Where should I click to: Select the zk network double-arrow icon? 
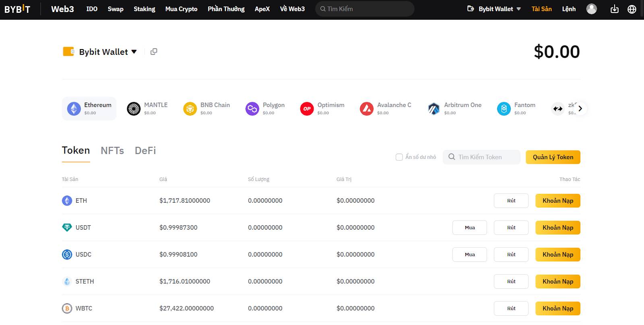(558, 109)
